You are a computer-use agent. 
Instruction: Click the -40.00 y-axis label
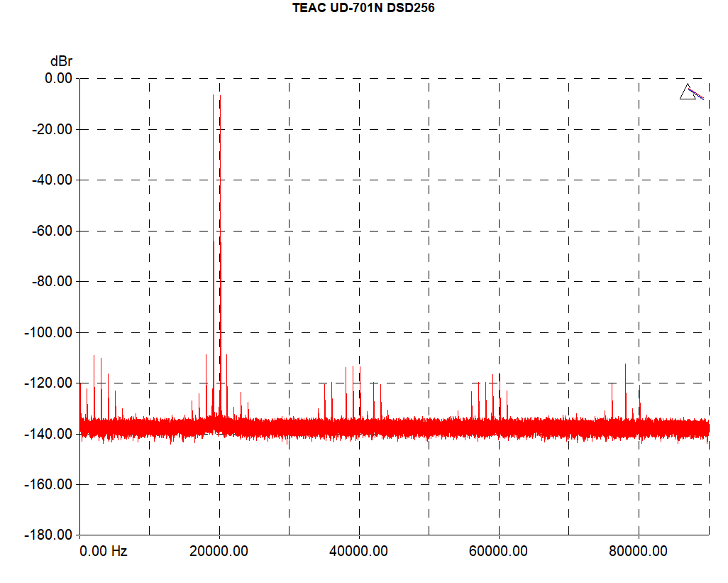[x=52, y=180]
